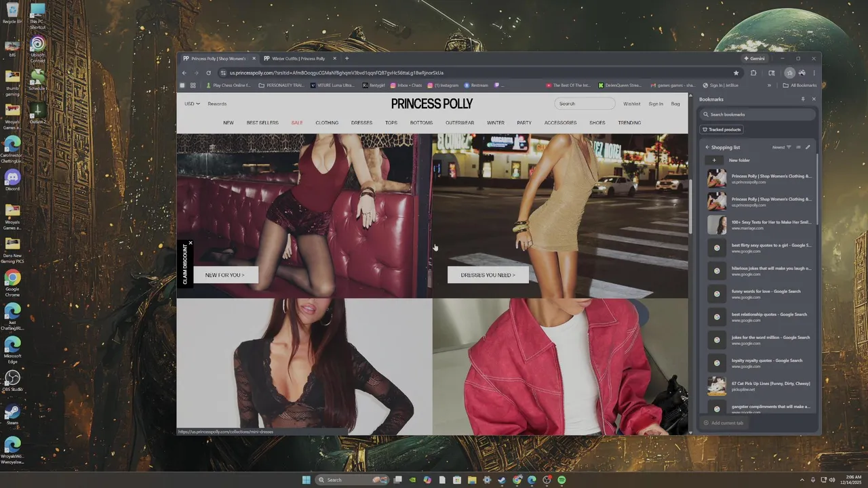Click the site Search field
The image size is (868, 488).
coord(585,104)
